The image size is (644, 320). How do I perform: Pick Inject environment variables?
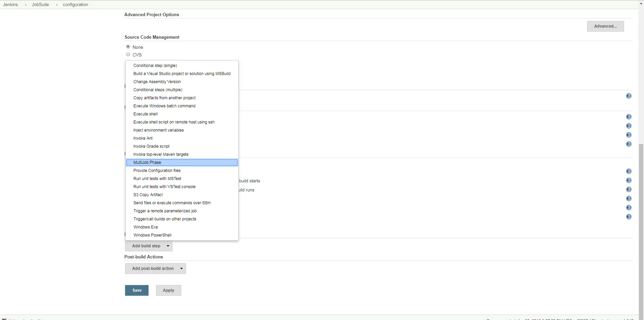(x=182, y=130)
